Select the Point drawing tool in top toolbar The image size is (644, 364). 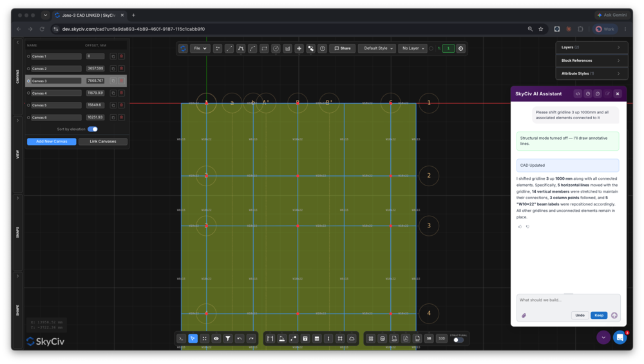click(x=218, y=48)
